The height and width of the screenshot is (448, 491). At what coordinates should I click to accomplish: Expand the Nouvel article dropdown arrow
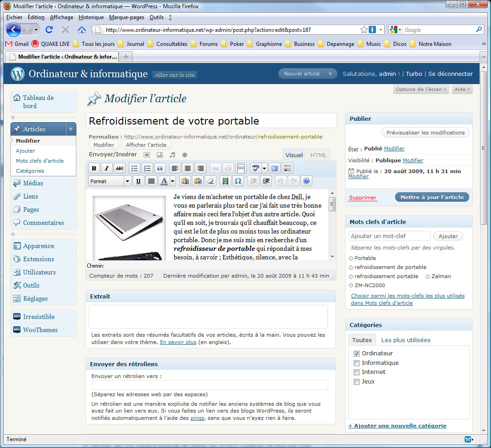[330, 74]
